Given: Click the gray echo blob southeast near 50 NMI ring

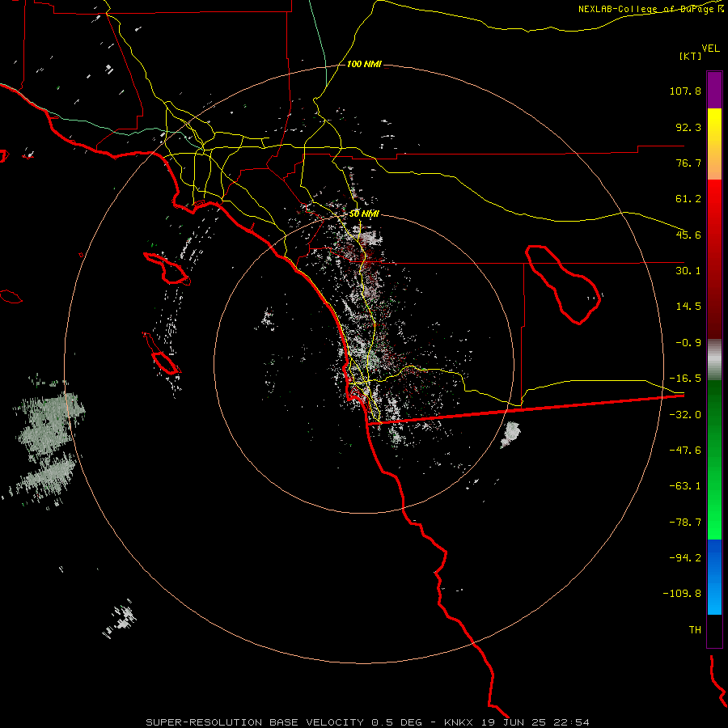Looking at the screenshot, I should click(510, 434).
